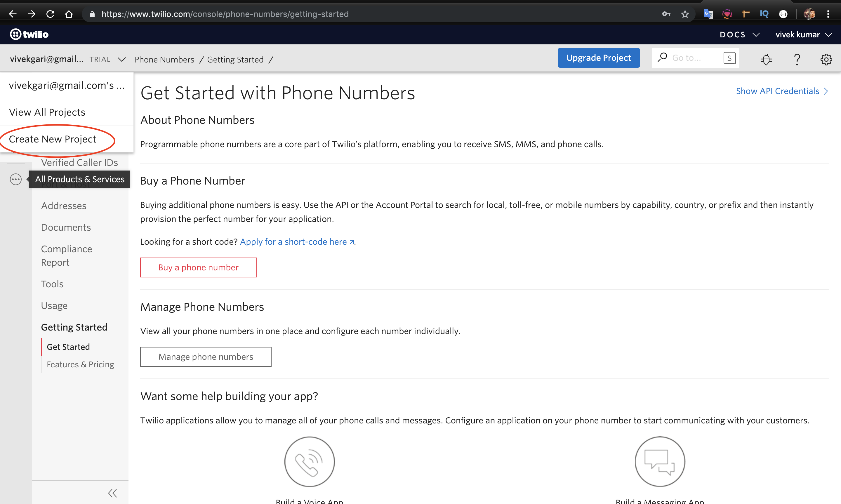Open the debugger bug icon
The width and height of the screenshot is (841, 504).
click(x=766, y=60)
